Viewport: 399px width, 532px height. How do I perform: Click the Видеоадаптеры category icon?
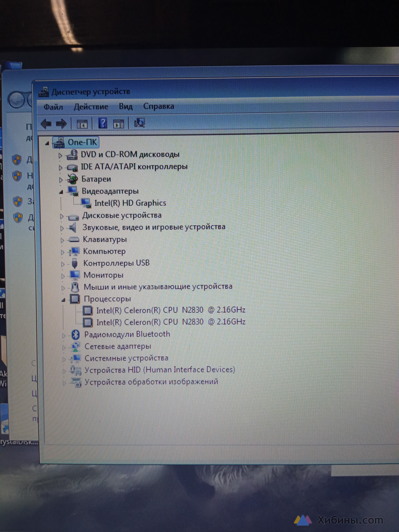pos(73,191)
